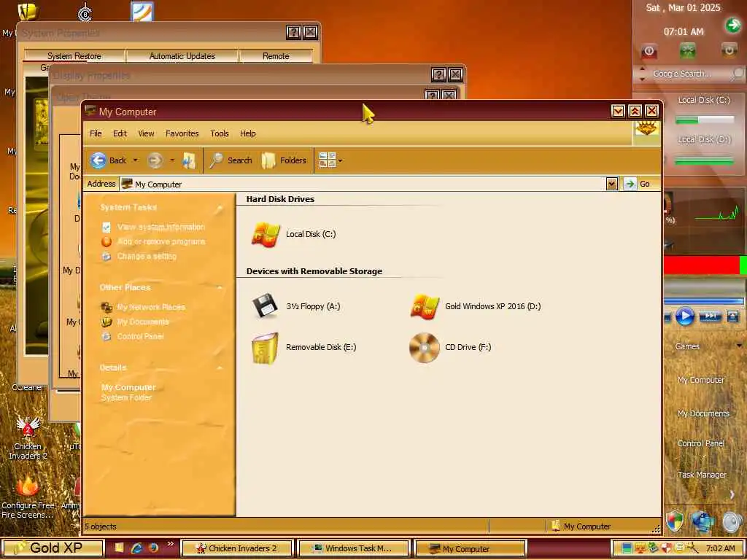The width and height of the screenshot is (747, 560).
Task: Collapse the Details section
Action: point(220,368)
